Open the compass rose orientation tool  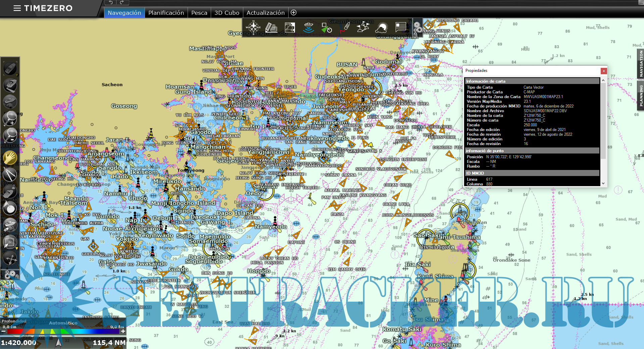point(253,28)
